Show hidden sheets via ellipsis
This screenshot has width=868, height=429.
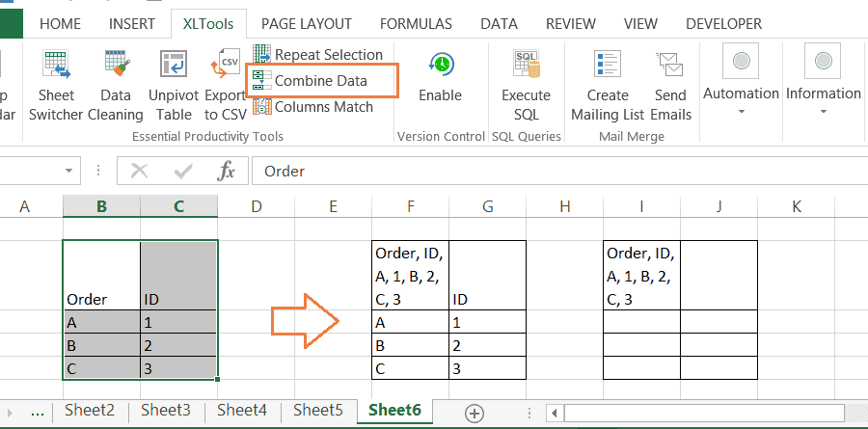37,412
